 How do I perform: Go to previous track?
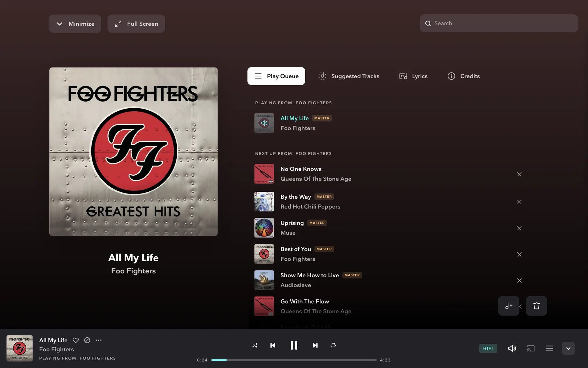(273, 345)
